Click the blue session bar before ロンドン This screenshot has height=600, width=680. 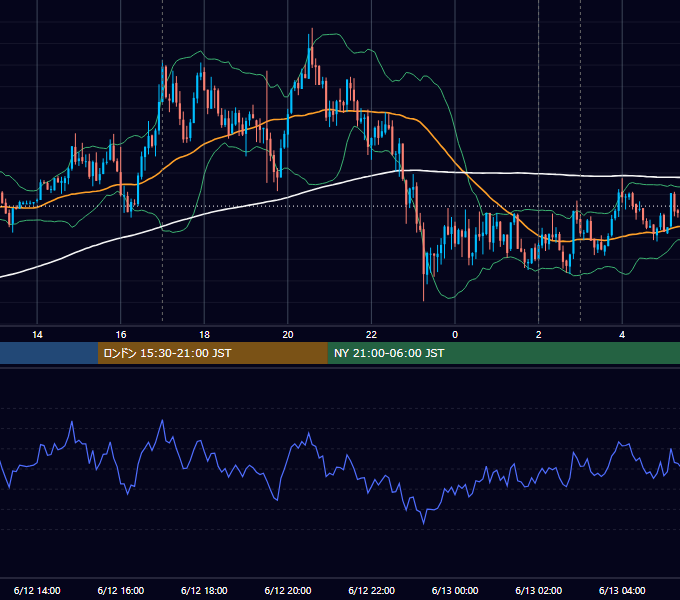[x=49, y=353]
